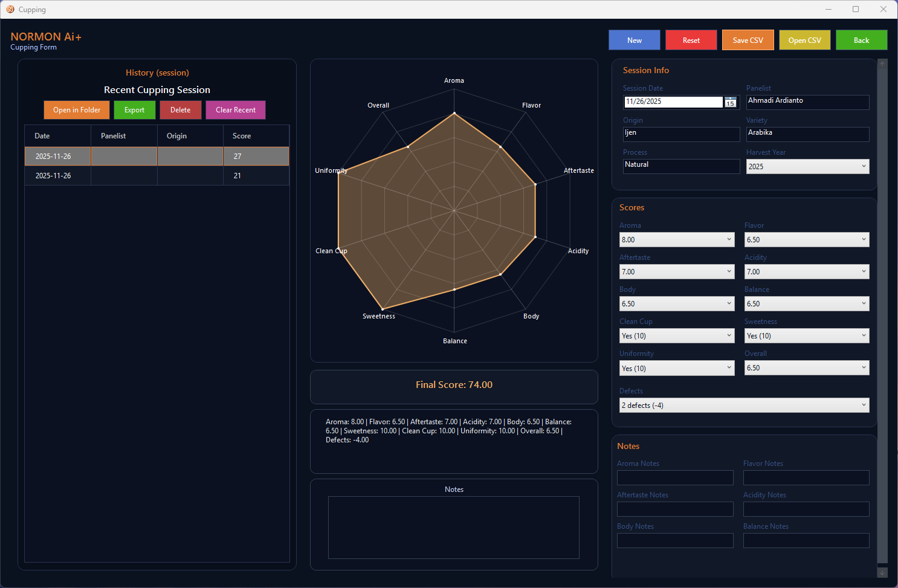
Task: Click the Panelist name input field
Action: point(807,102)
